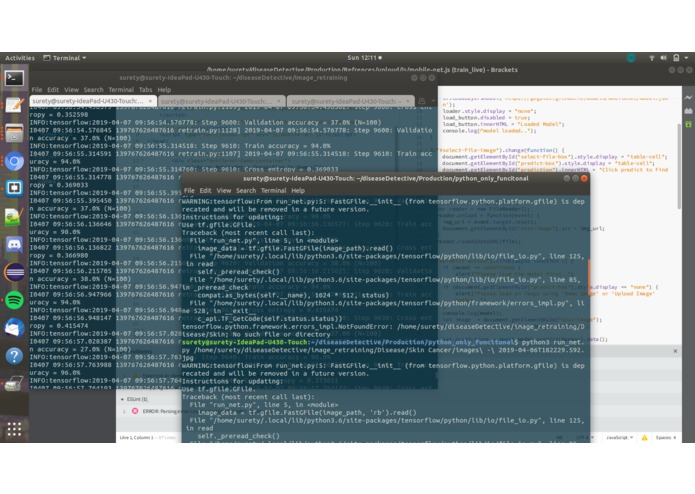Click the warning triangle in Brackets status bar
The image size is (695, 494).
pos(644,437)
